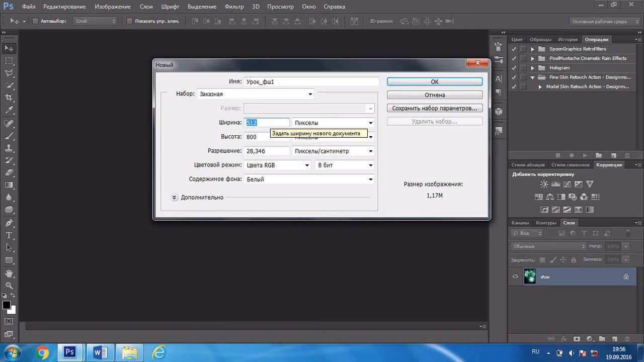Add a Levels adjustment
Viewport: 644px width, 362px height.
[x=555, y=184]
